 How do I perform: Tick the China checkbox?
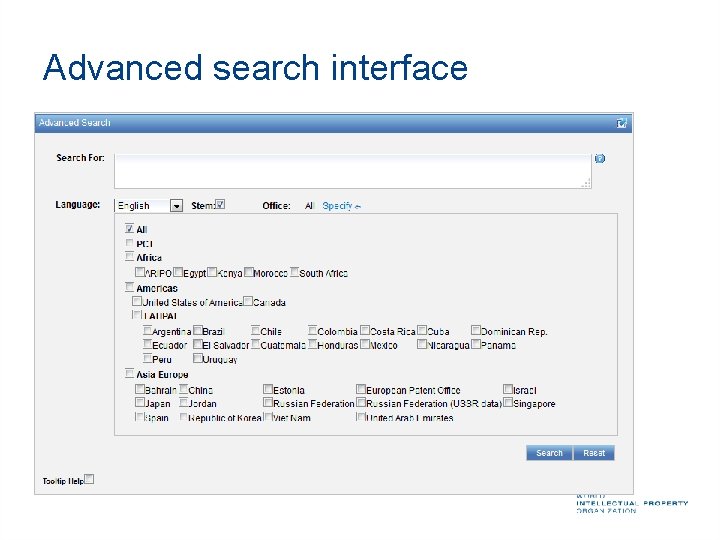tap(184, 389)
